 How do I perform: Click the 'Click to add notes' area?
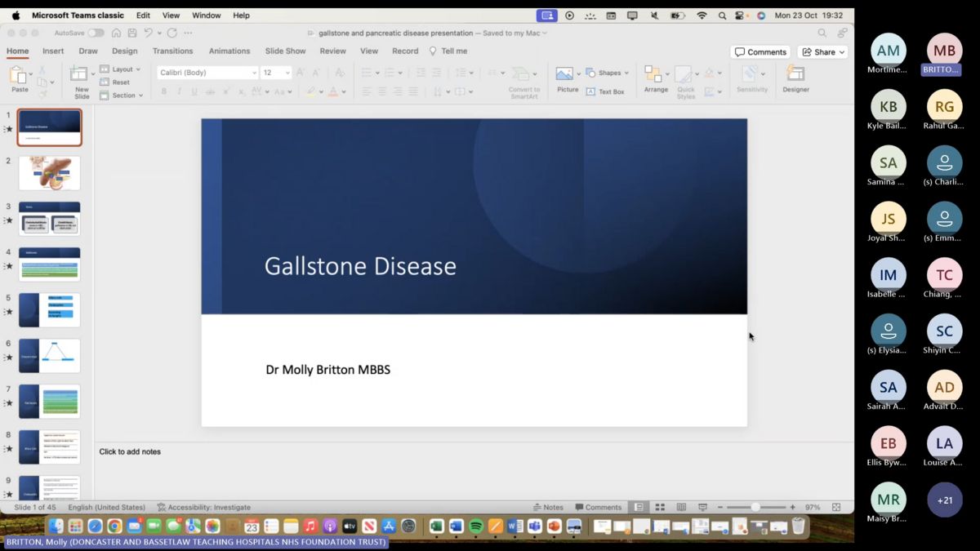click(x=130, y=451)
